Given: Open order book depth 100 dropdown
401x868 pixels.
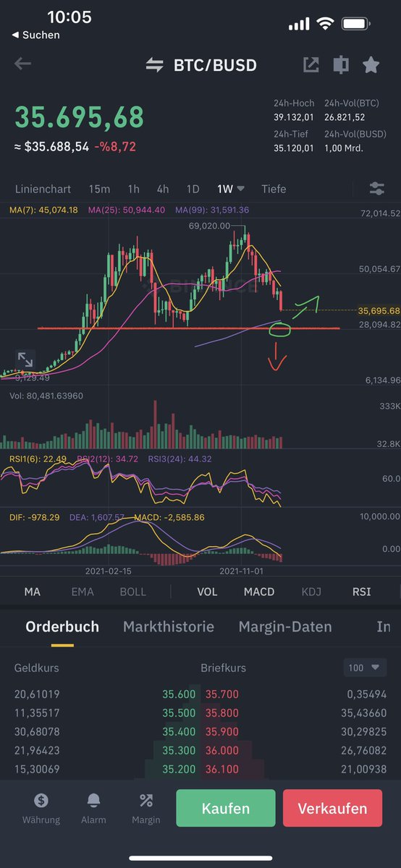Looking at the screenshot, I should [x=363, y=668].
